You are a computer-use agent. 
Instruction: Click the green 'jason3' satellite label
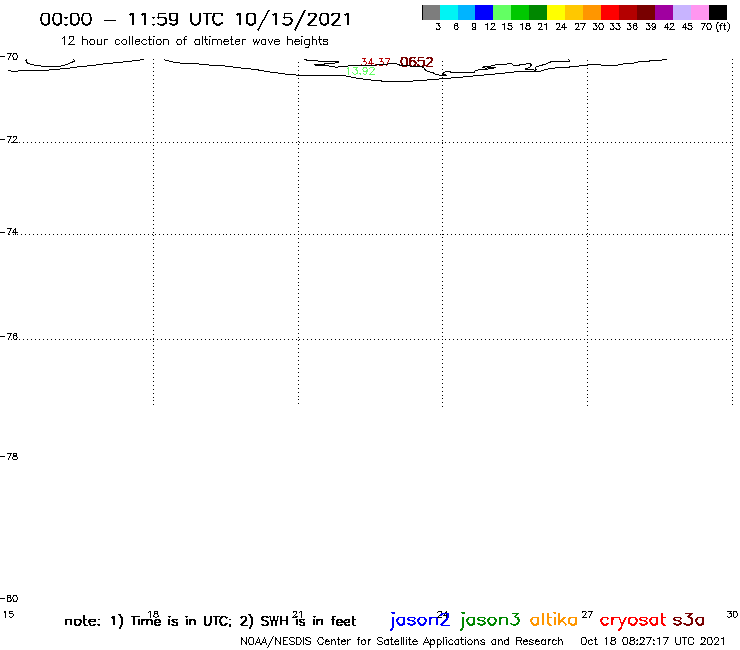(x=490, y=620)
